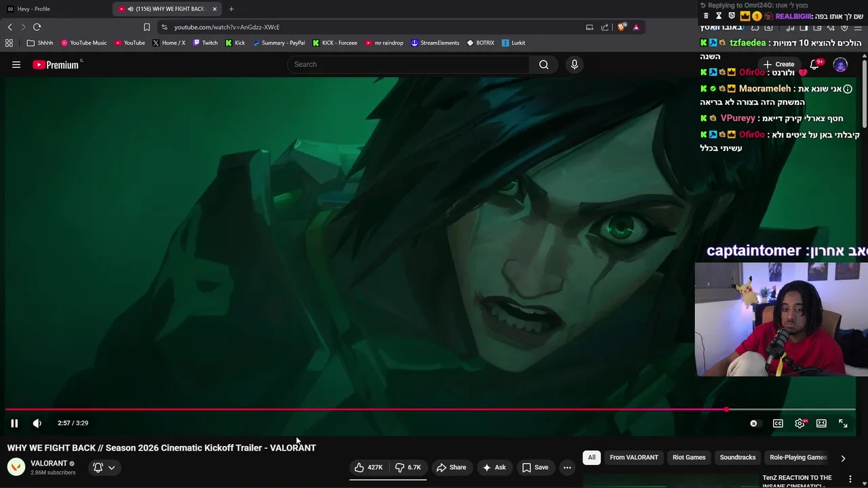Screen dimensions: 868x488
Task: Go to YouTube Premium home logo
Action: point(56,64)
